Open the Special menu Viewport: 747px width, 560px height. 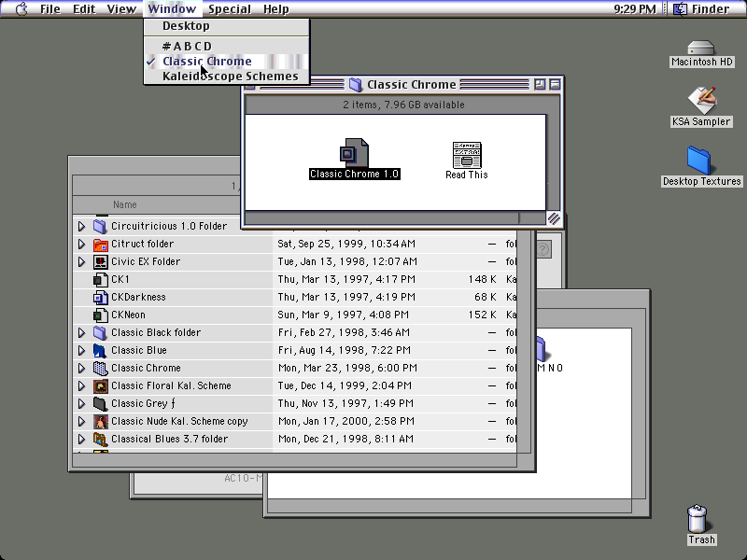click(230, 9)
